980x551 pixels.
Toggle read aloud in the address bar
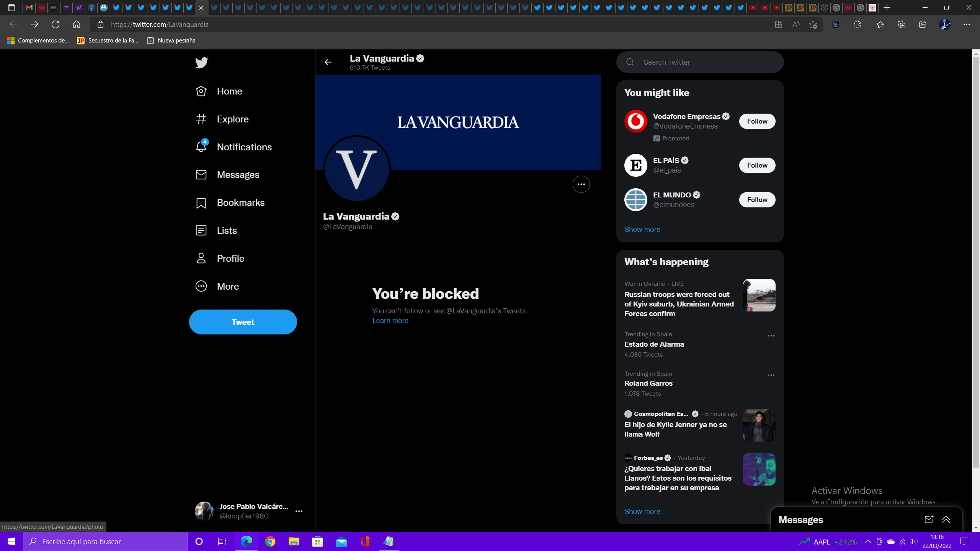tap(795, 24)
